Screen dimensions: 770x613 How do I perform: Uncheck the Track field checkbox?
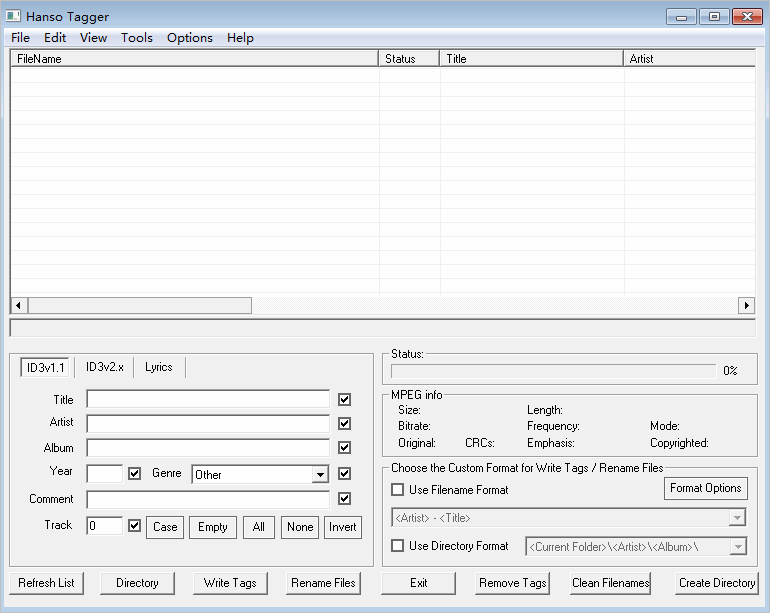[135, 526]
